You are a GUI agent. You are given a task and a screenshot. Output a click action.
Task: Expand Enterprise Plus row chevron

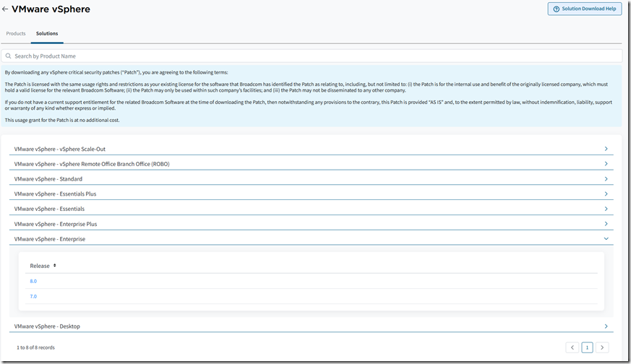tap(606, 224)
